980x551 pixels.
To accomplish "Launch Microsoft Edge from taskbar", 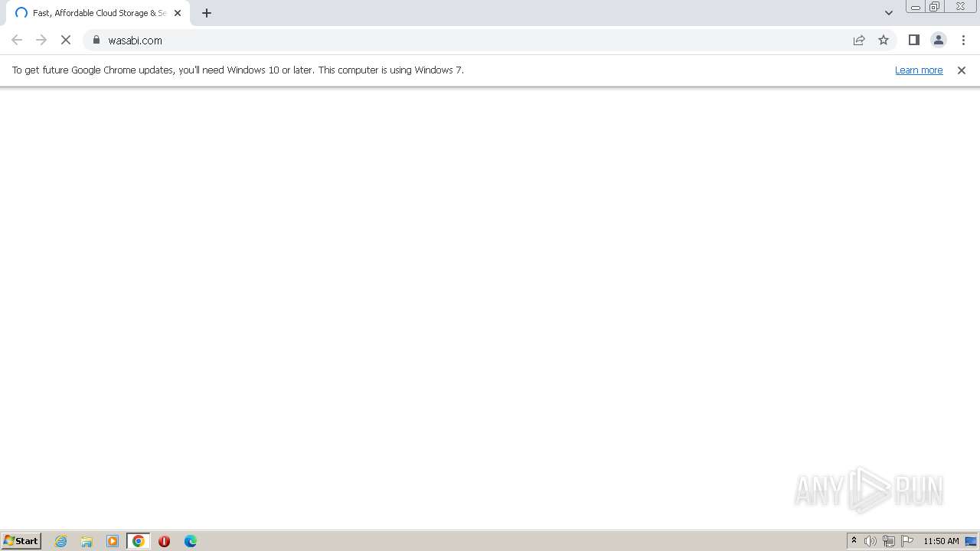I will 191,541.
